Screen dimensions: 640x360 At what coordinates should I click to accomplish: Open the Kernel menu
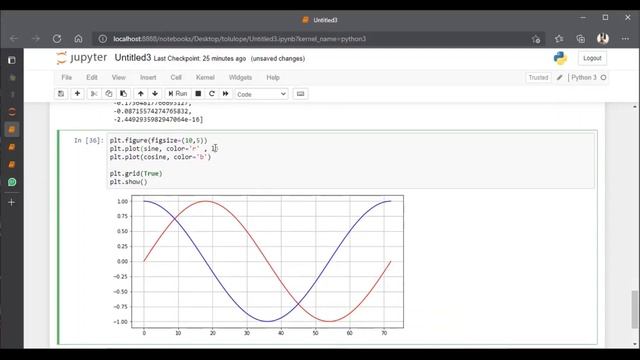click(x=205, y=78)
